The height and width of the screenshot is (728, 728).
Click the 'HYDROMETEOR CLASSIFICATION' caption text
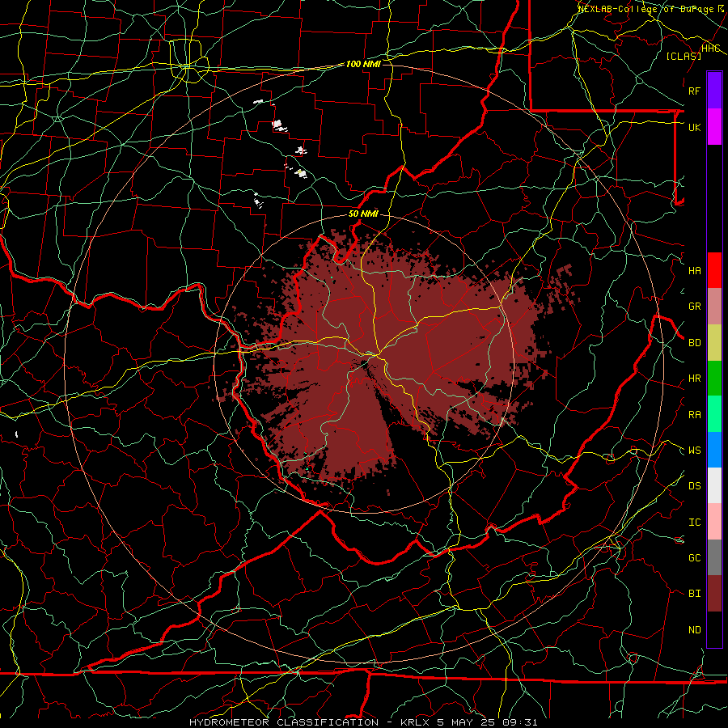[284, 722]
